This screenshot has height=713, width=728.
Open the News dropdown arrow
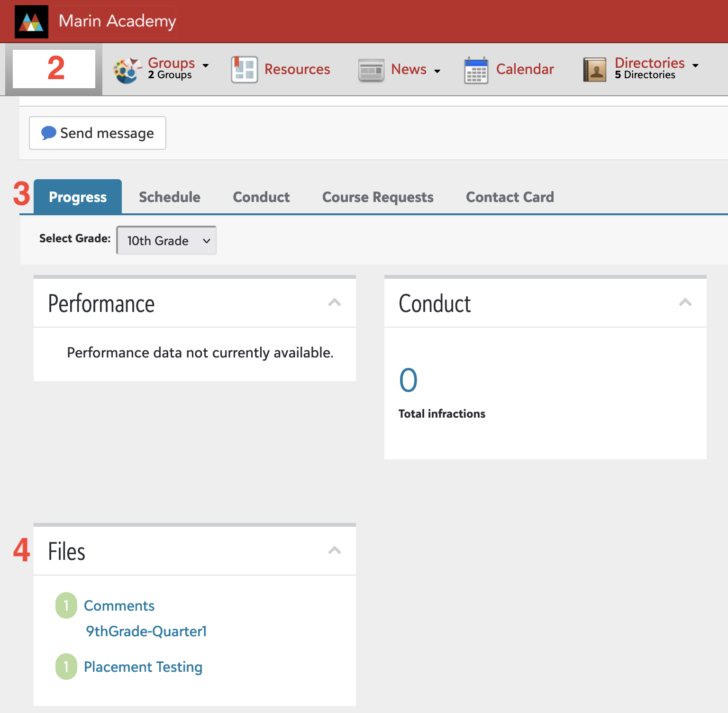click(x=437, y=71)
